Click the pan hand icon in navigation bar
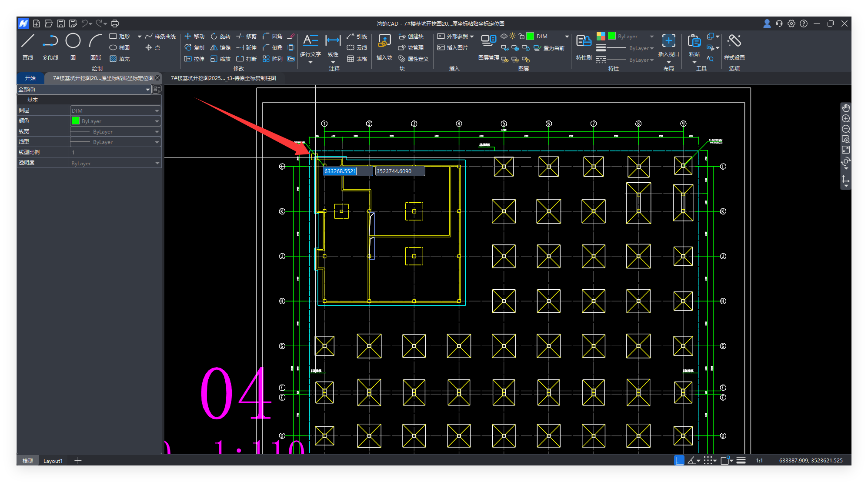This screenshot has width=868, height=482. 845,108
